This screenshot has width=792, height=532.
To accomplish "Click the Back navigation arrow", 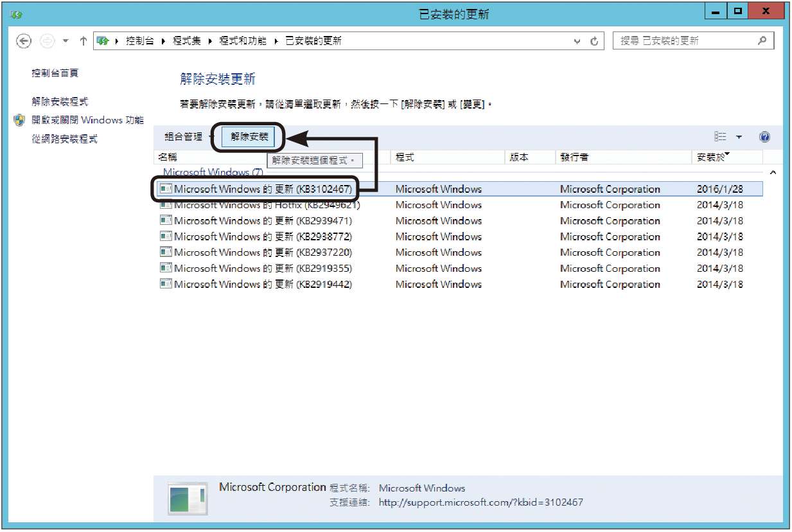I will (24, 41).
